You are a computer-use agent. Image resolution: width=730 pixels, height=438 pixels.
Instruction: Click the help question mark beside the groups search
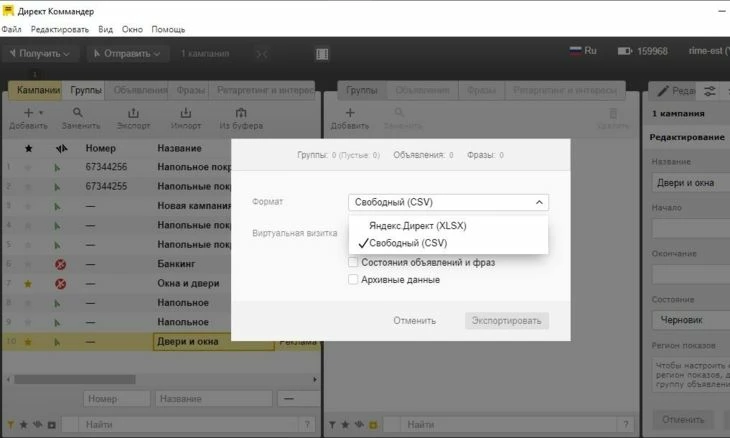[626, 425]
